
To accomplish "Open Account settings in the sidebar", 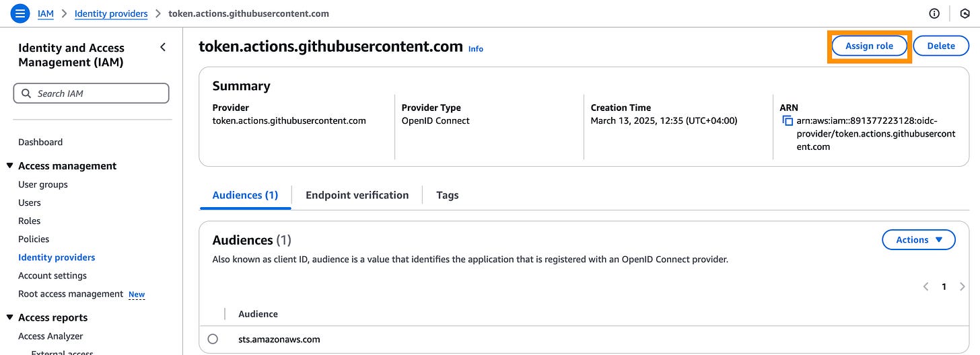I will [53, 275].
